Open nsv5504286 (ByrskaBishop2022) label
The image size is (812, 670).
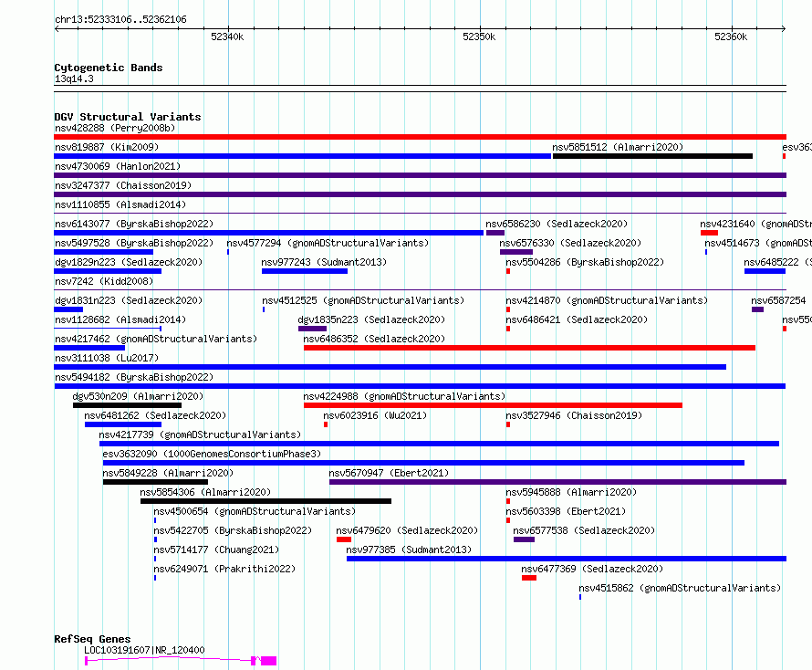point(585,262)
